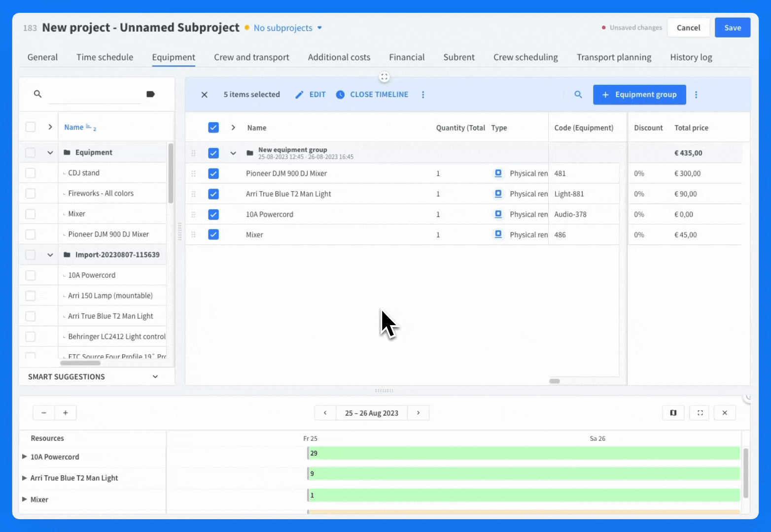Collapse the Import-20230807-115639 folder
The image size is (771, 532).
click(50, 255)
